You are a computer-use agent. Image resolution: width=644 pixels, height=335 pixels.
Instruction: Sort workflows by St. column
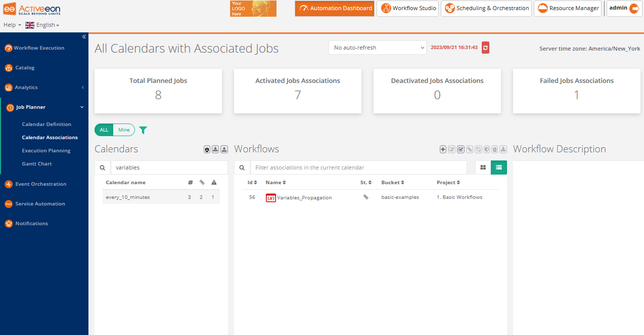[366, 183]
